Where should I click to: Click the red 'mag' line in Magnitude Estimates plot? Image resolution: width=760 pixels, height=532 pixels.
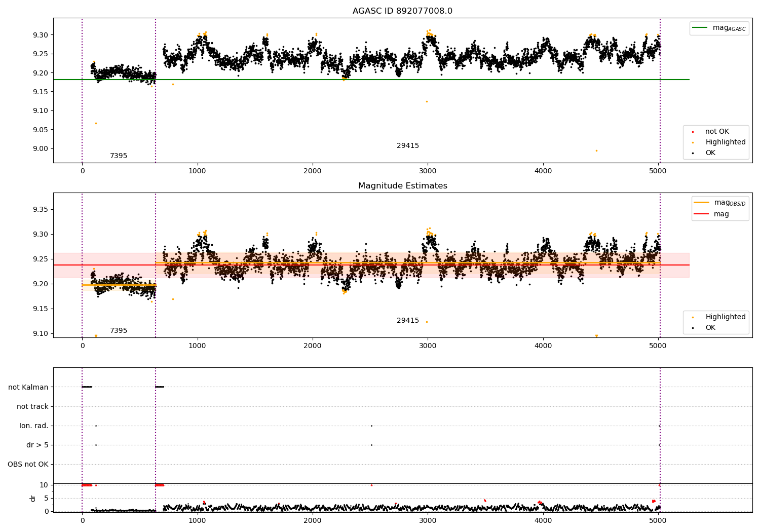(371, 265)
